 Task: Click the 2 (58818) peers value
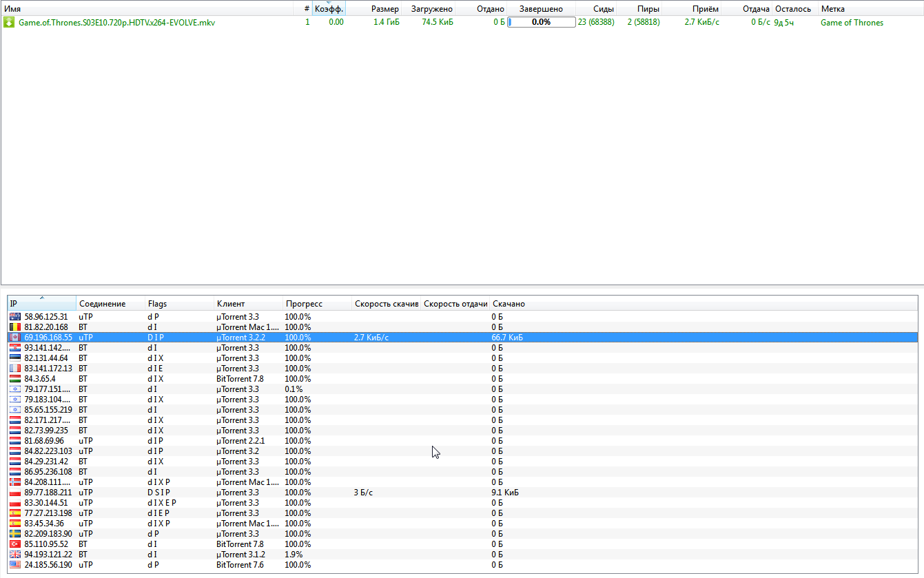click(644, 22)
